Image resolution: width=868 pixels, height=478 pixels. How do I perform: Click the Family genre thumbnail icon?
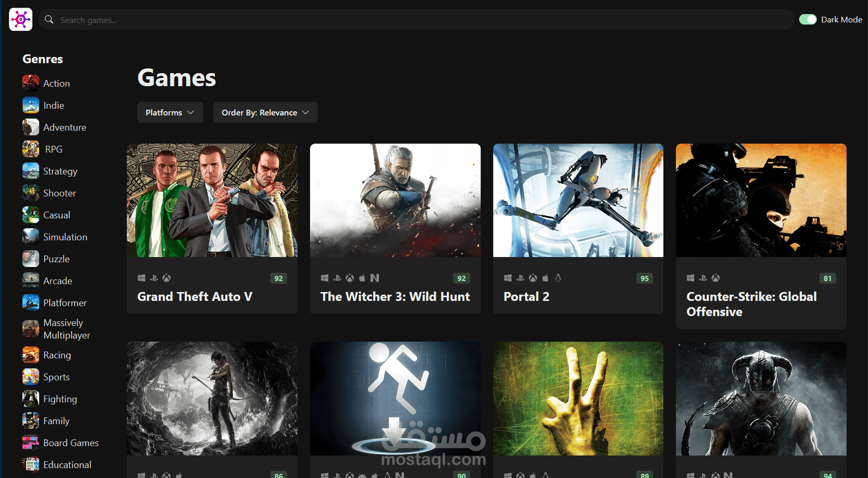pyautogui.click(x=31, y=421)
